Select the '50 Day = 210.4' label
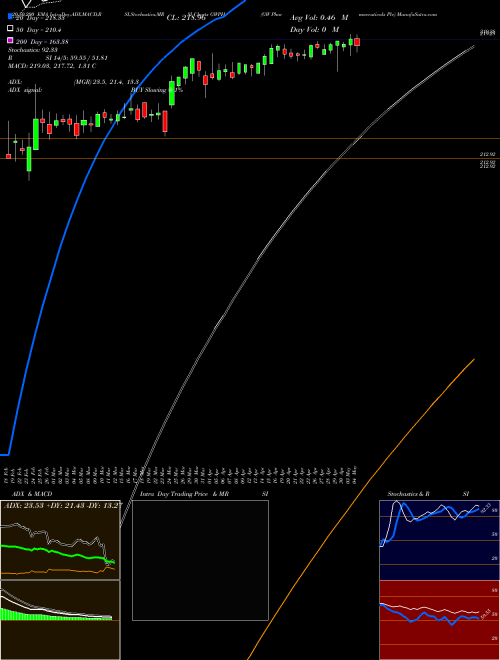The width and height of the screenshot is (500, 660). pos(38,30)
